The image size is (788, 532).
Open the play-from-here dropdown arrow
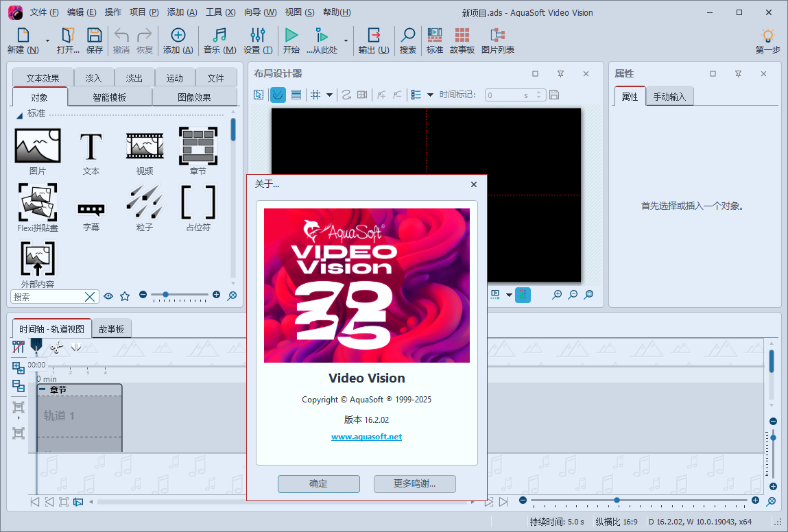pos(346,40)
